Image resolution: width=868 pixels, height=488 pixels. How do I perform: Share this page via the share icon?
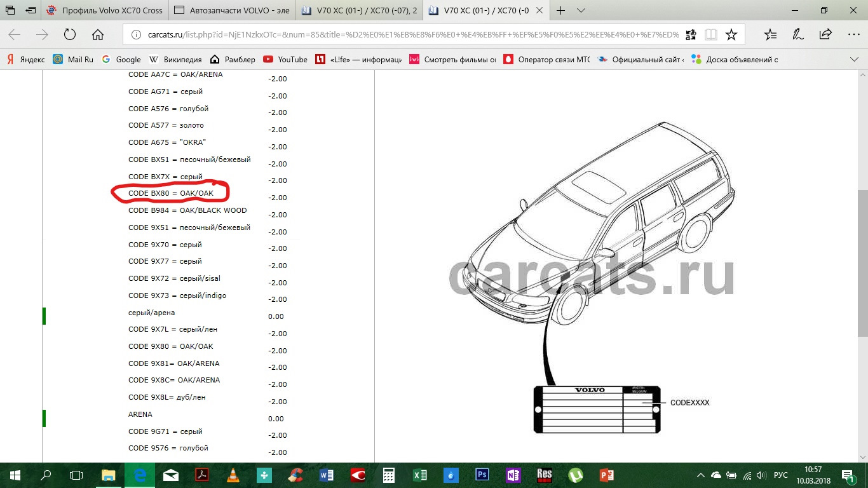(x=825, y=35)
